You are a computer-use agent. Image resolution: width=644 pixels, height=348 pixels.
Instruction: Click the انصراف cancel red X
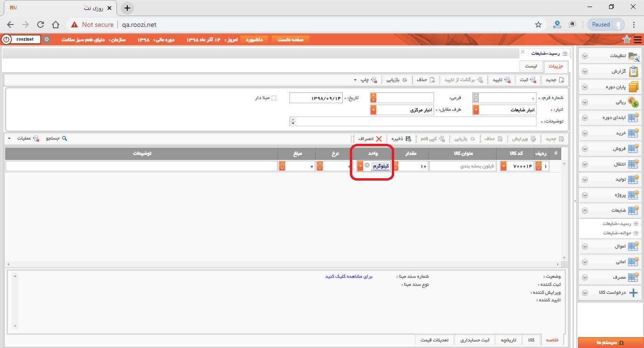(379, 139)
